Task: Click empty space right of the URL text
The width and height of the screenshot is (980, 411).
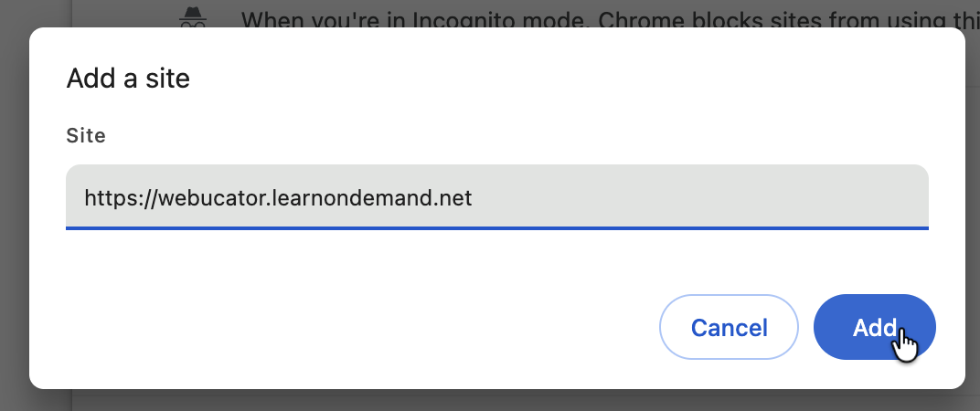Action: click(695, 196)
